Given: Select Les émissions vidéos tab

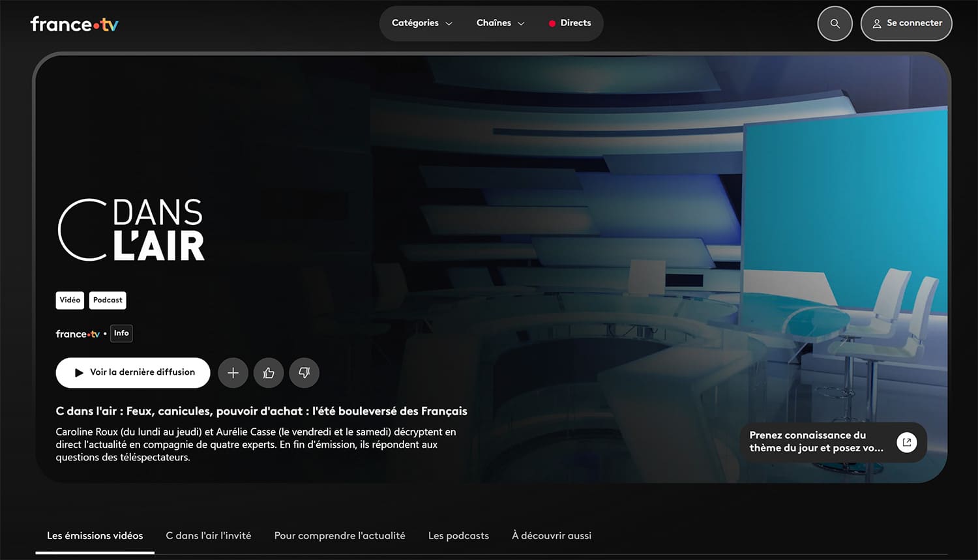Looking at the screenshot, I should click(95, 536).
